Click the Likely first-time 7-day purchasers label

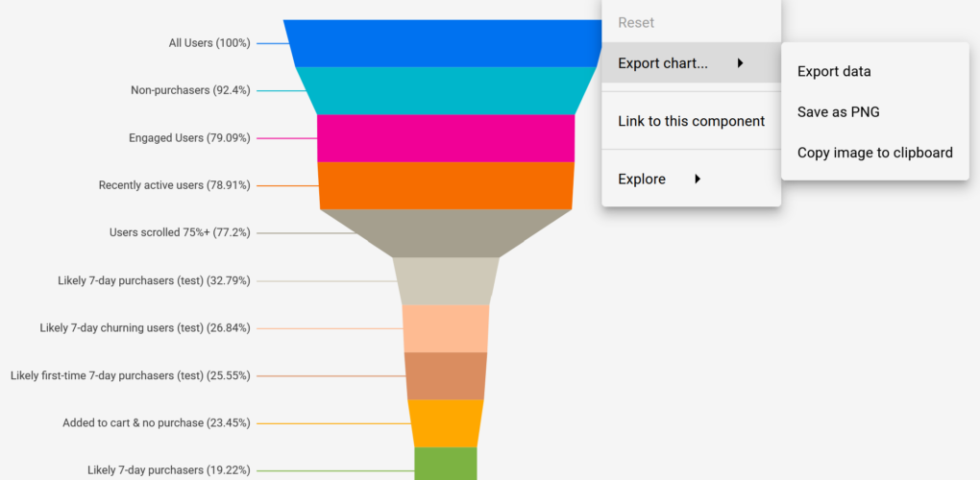pyautogui.click(x=131, y=375)
